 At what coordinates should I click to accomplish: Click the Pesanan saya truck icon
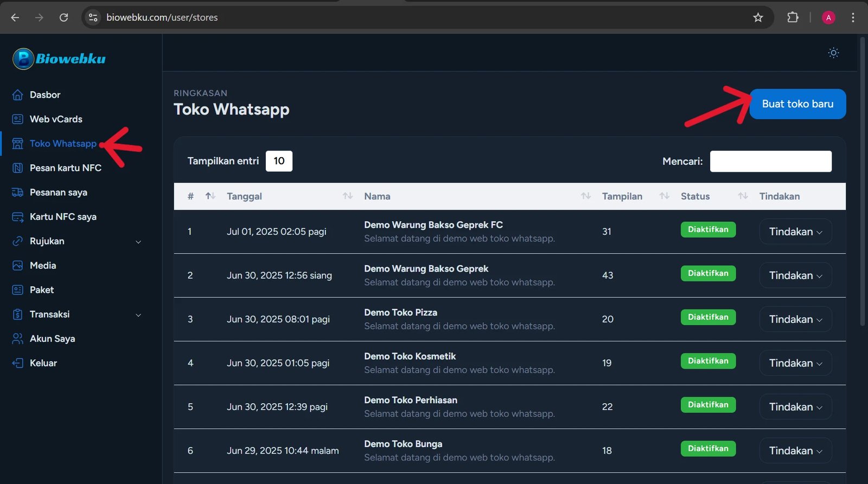[17, 192]
